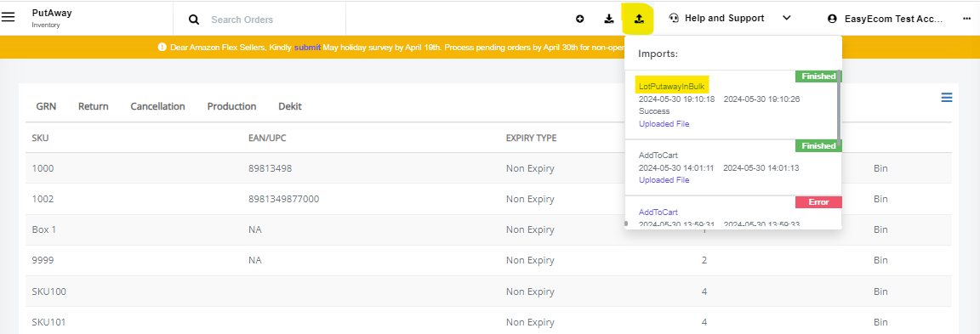Click the headset Help and Support icon
The width and height of the screenshot is (980, 334).
coord(674,18)
